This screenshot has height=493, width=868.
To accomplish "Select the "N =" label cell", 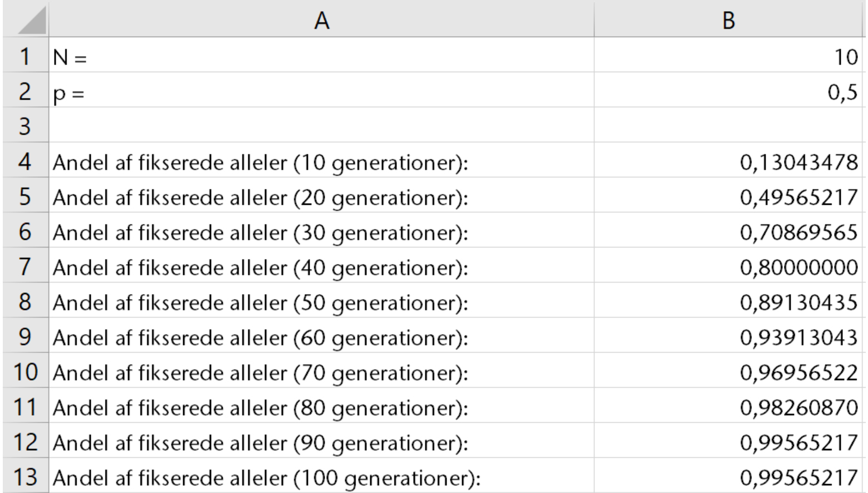I will pos(321,56).
